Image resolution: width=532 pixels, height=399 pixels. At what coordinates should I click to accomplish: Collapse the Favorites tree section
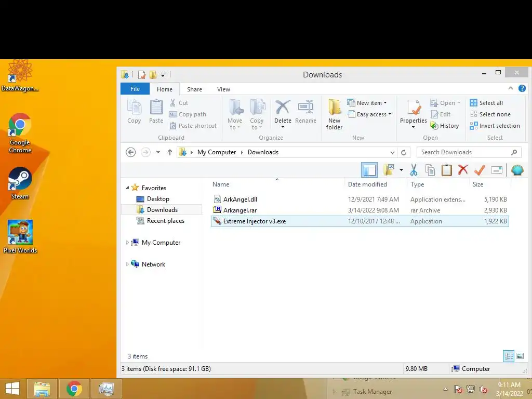tap(128, 188)
